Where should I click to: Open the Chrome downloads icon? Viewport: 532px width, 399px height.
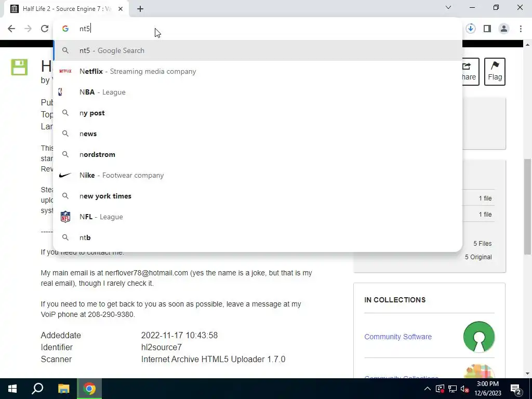coord(471,29)
